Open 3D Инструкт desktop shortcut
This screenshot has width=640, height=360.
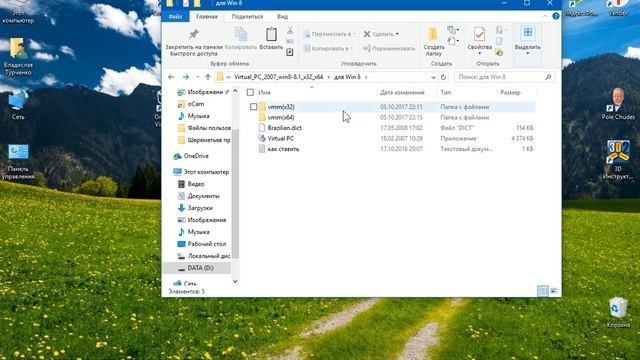(618, 160)
